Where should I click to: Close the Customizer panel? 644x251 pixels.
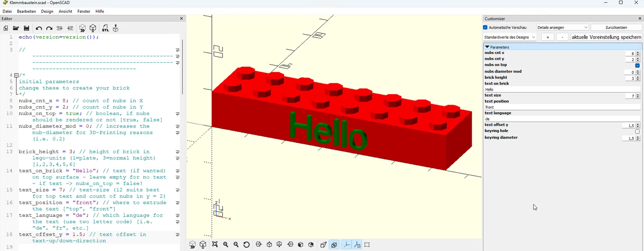640,19
